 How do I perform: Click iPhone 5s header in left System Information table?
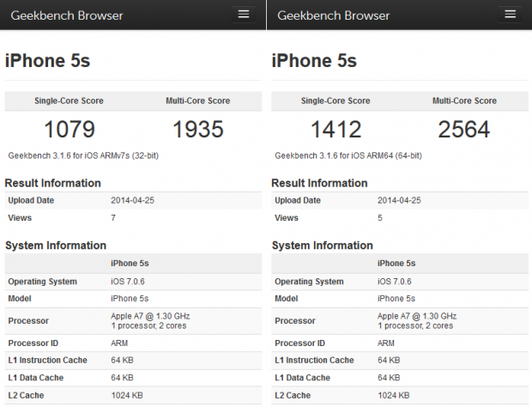click(x=130, y=264)
